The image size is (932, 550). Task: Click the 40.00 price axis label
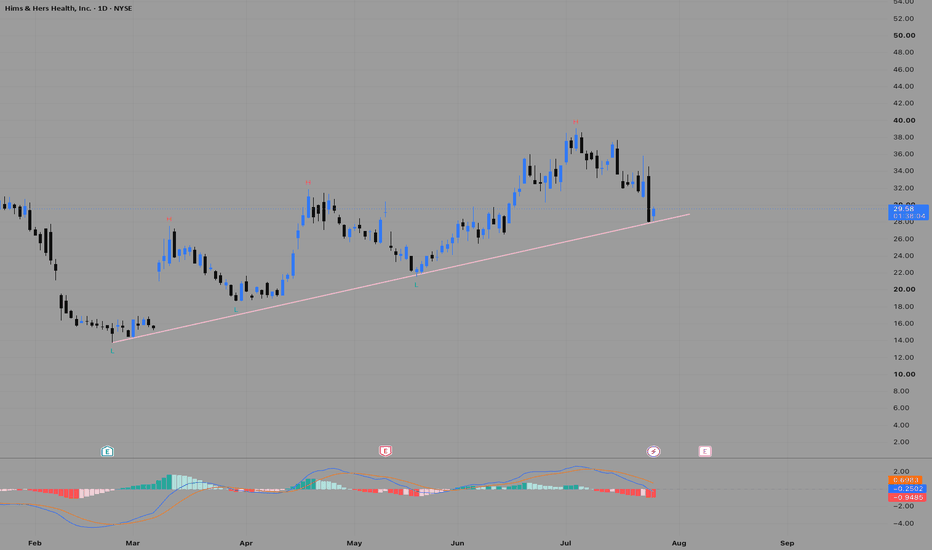click(904, 120)
